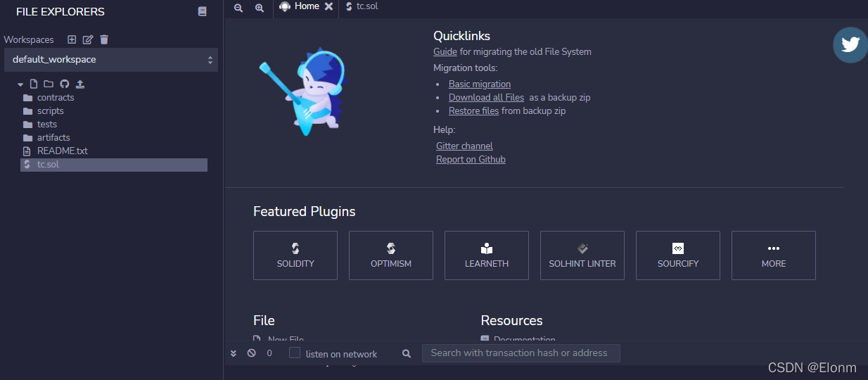Create a new file via file icon
Viewport: 868px width, 380px height.
[33, 84]
